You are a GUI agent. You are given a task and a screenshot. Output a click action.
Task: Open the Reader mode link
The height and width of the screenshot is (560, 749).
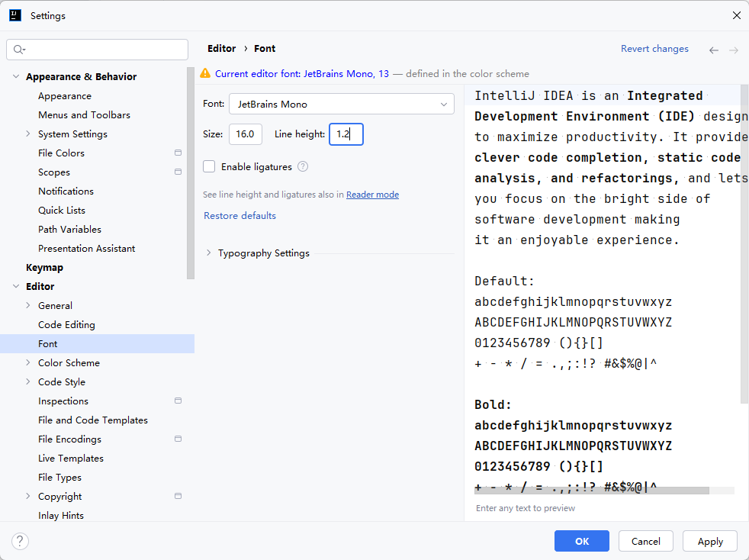tap(372, 195)
